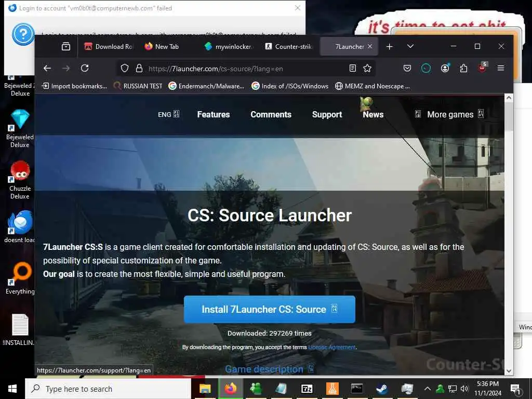This screenshot has height=399, width=532.
Task: Open Index of /ISOs/Windows bookmark
Action: coord(290,86)
